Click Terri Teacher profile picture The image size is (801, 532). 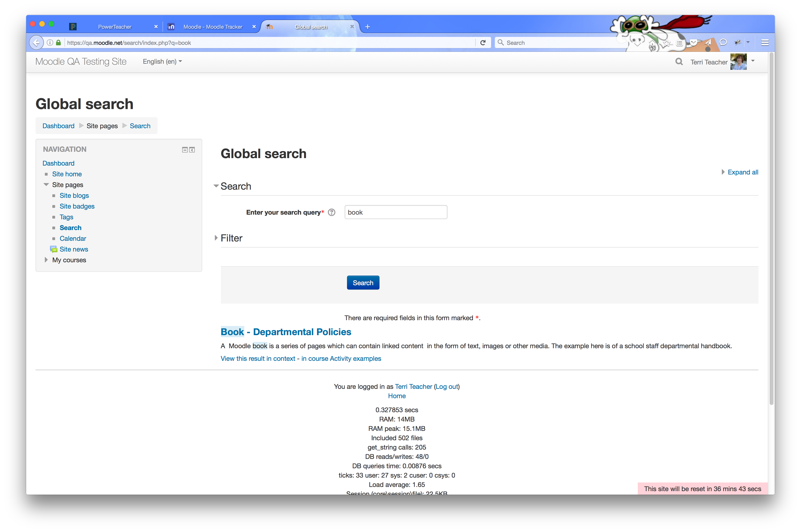(x=739, y=62)
